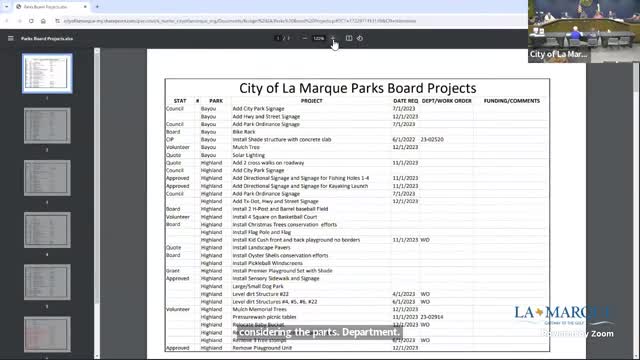Click the Zoom video of City of La Marque
The image size is (640, 360).
point(584,31)
